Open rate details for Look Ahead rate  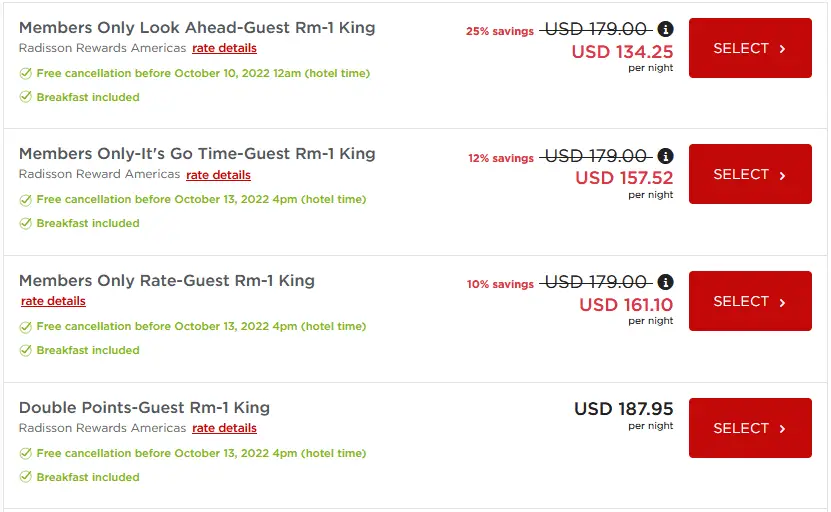224,48
